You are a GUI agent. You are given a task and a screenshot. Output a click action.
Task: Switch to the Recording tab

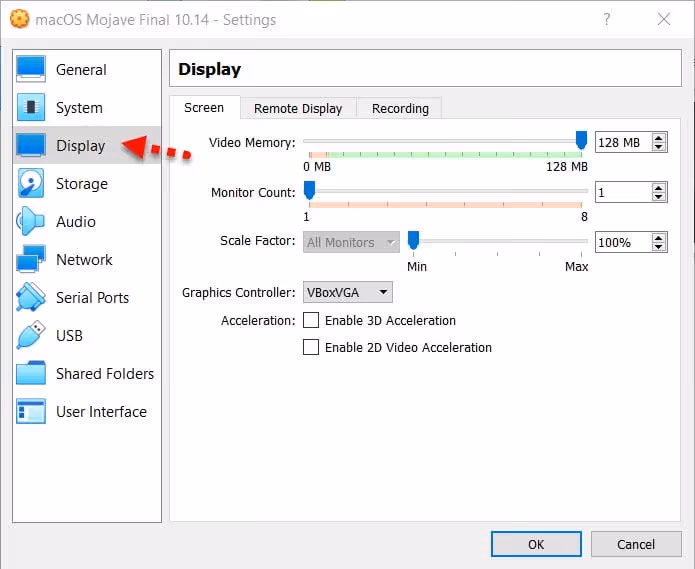pyautogui.click(x=400, y=109)
